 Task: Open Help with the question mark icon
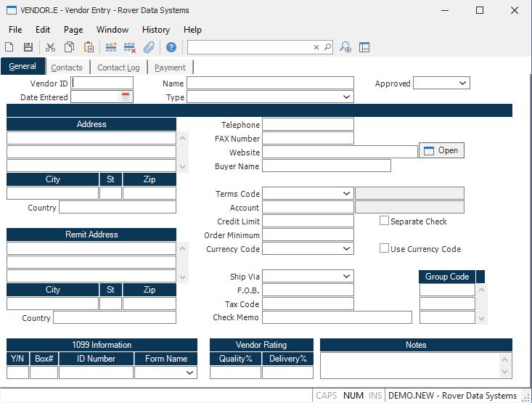pyautogui.click(x=171, y=47)
